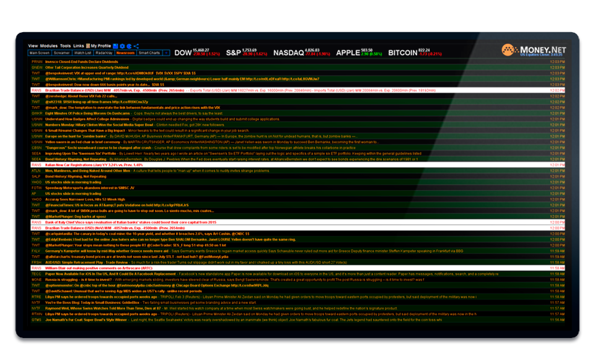Click the APPLE ticker quote

pyautogui.click(x=359, y=53)
